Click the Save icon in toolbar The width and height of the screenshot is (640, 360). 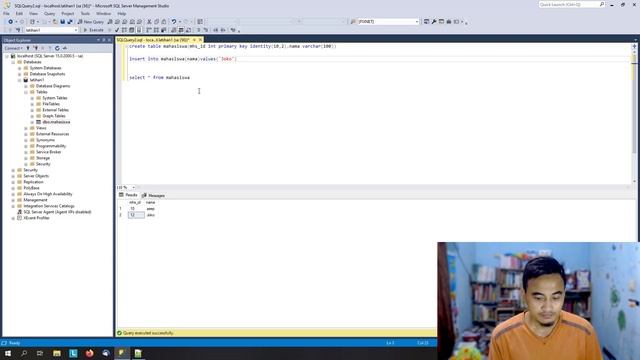pos(62,22)
